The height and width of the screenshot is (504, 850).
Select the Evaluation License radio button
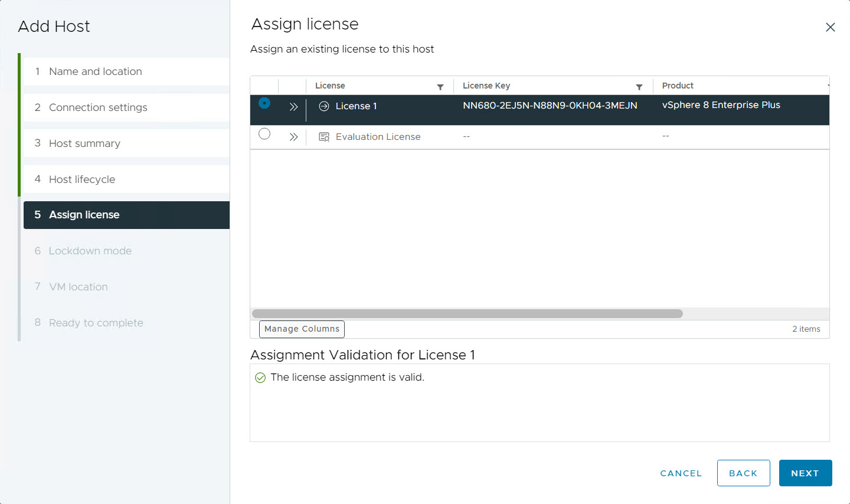coord(264,134)
